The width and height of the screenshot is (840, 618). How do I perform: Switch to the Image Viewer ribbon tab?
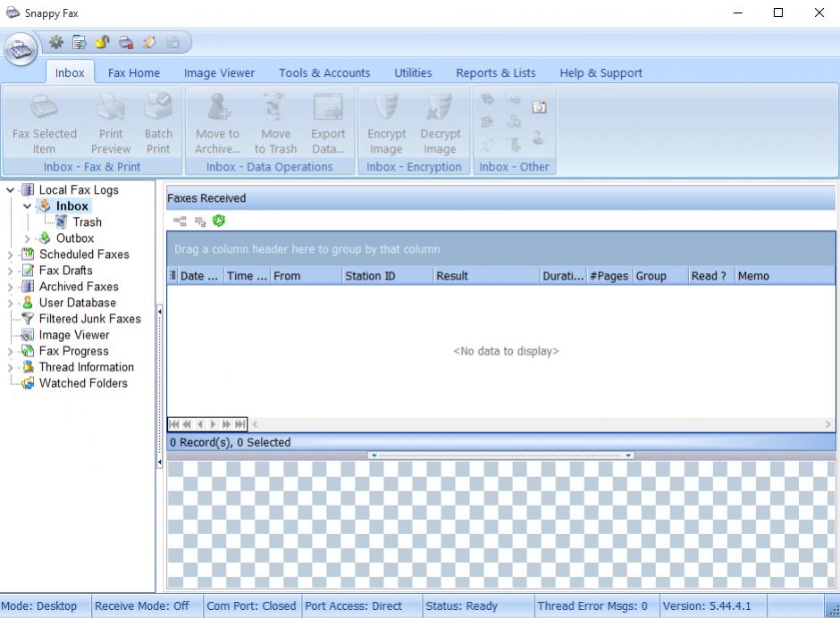tap(219, 73)
